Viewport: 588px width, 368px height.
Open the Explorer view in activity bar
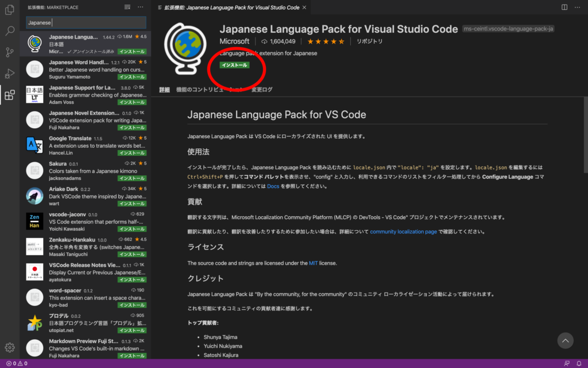(10, 10)
